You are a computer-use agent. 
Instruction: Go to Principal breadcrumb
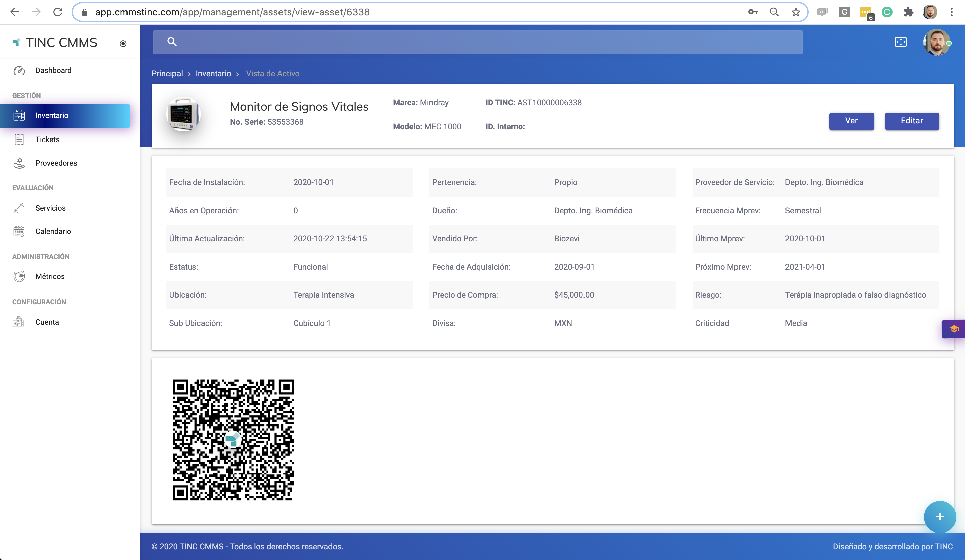tap(167, 73)
